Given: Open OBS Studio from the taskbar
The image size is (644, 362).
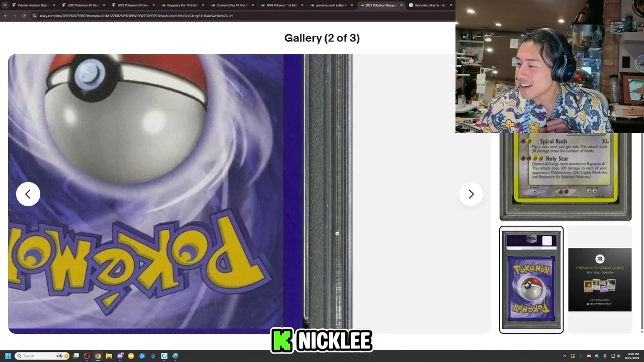Looking at the screenshot, I should (87, 356).
